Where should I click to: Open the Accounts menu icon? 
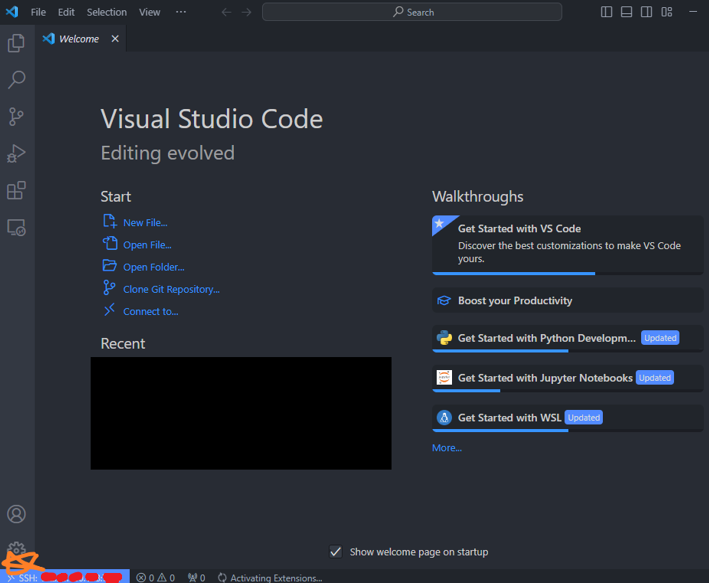click(16, 514)
